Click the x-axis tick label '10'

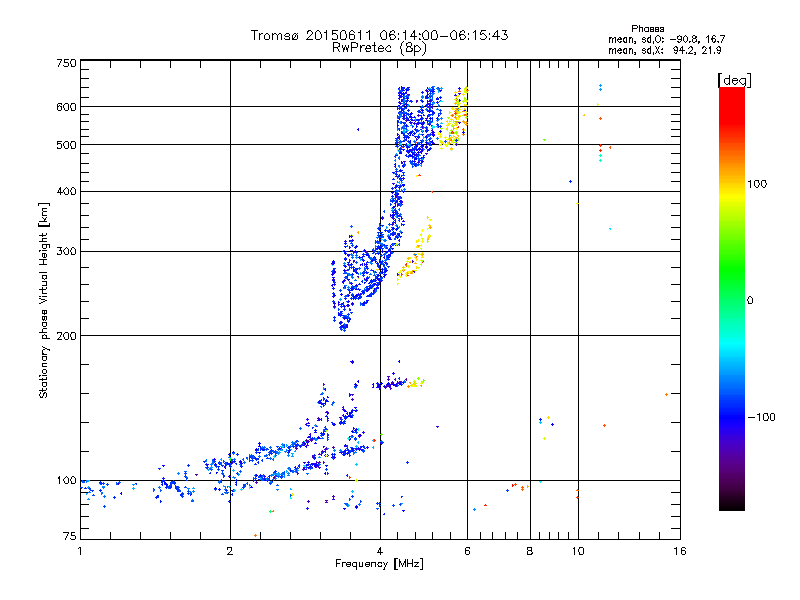[x=578, y=551]
